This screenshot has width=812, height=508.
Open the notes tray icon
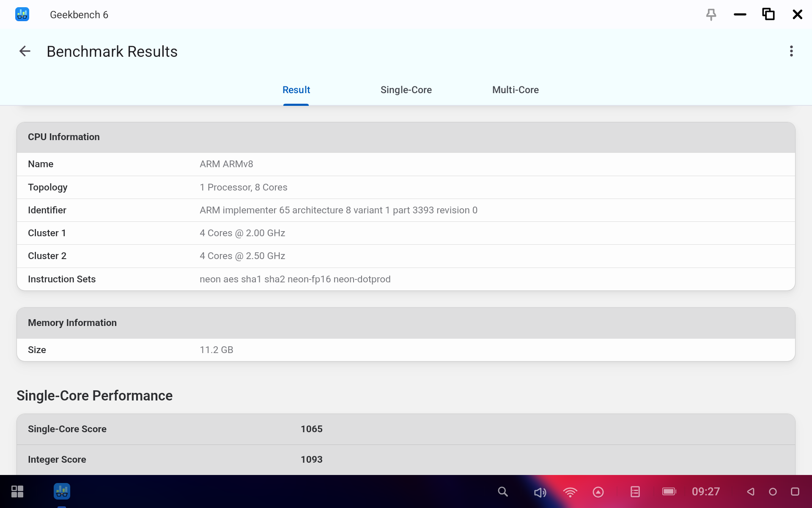[635, 491]
